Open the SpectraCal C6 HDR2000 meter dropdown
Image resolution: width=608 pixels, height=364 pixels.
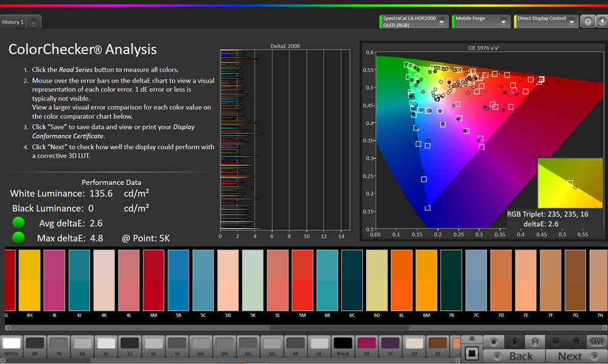pos(414,21)
